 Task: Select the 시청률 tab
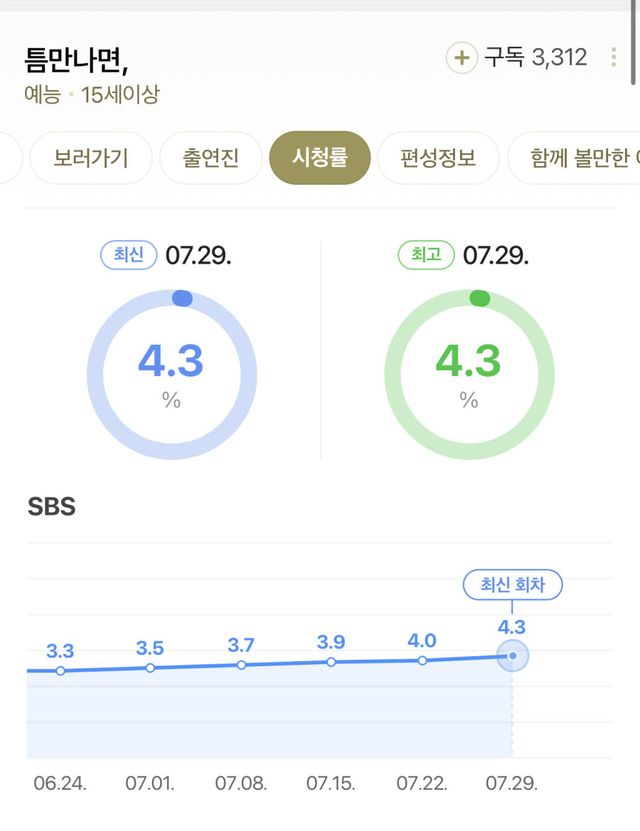(319, 158)
